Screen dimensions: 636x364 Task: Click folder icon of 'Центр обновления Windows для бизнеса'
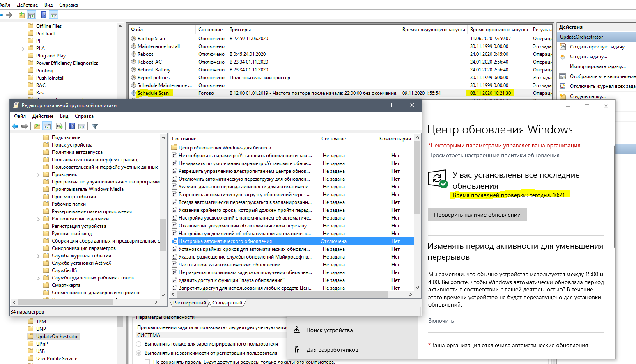coord(174,148)
